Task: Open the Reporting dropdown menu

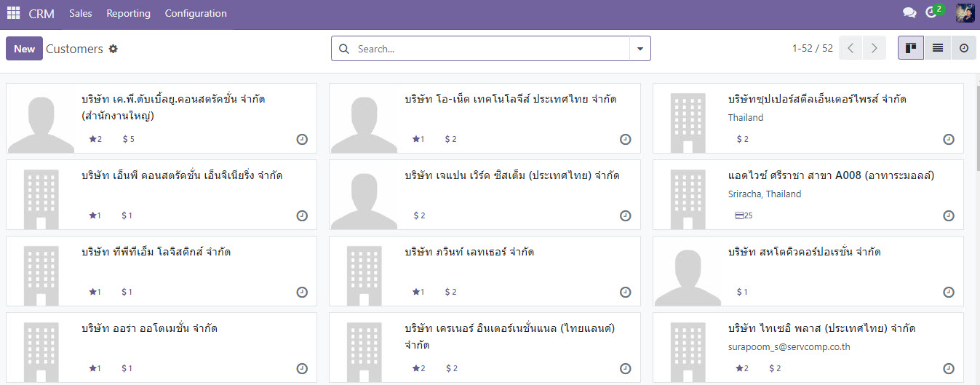Action: (128, 13)
